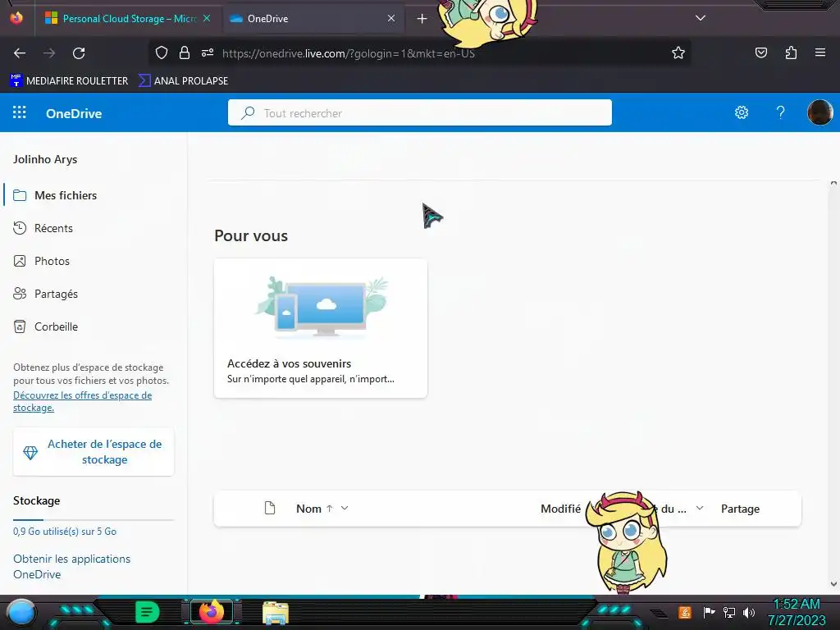Switch to Personal Cloud Storage tab

tap(127, 18)
